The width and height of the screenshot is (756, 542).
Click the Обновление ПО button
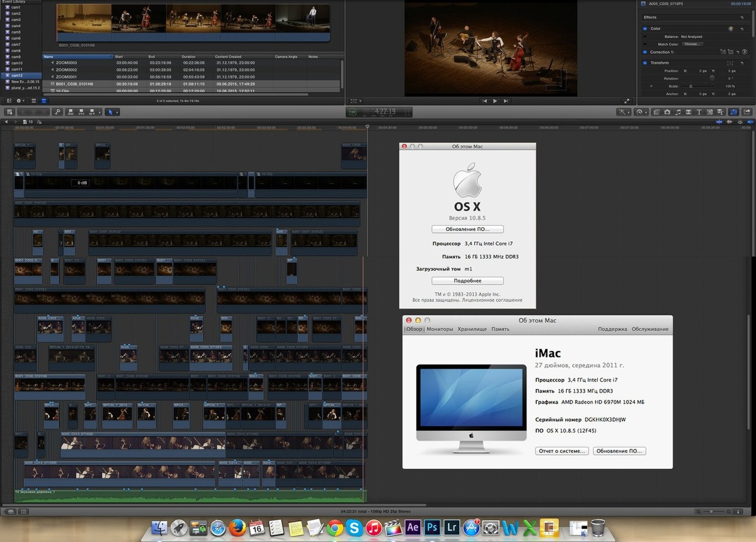click(467, 229)
